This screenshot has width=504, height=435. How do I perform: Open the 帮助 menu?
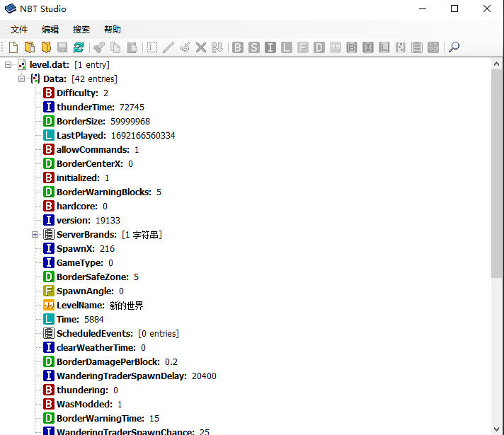113,30
